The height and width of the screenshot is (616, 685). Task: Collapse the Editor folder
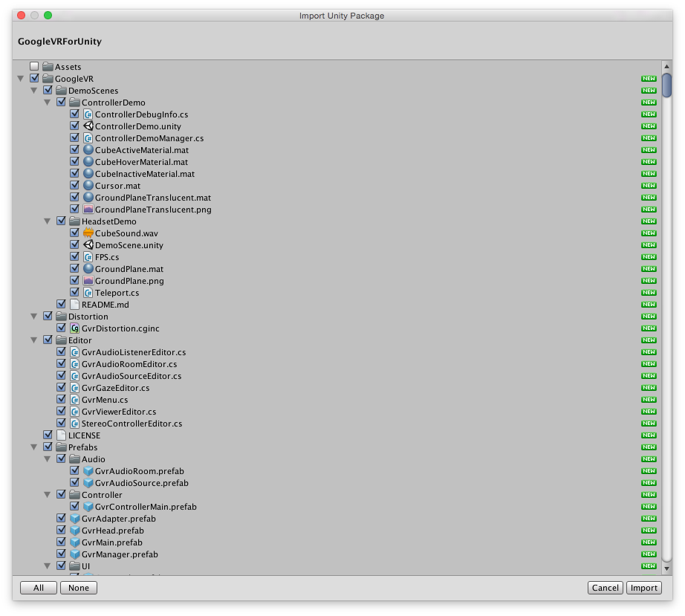tap(34, 340)
